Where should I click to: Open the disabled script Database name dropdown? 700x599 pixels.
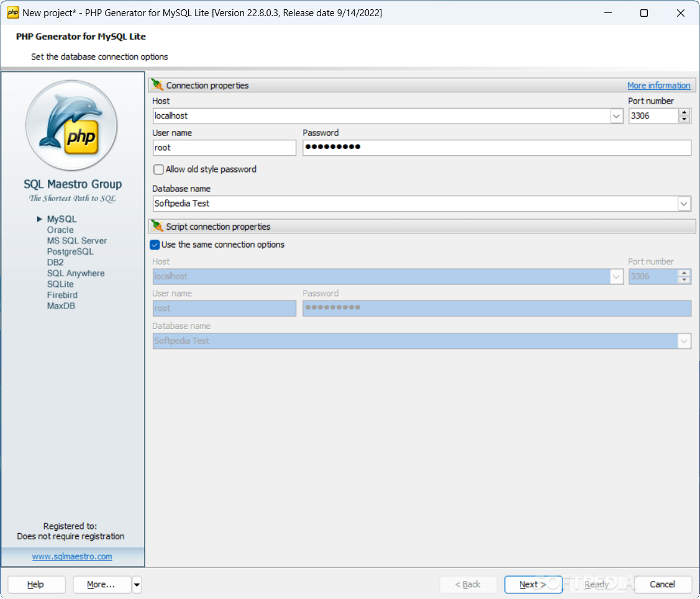684,341
